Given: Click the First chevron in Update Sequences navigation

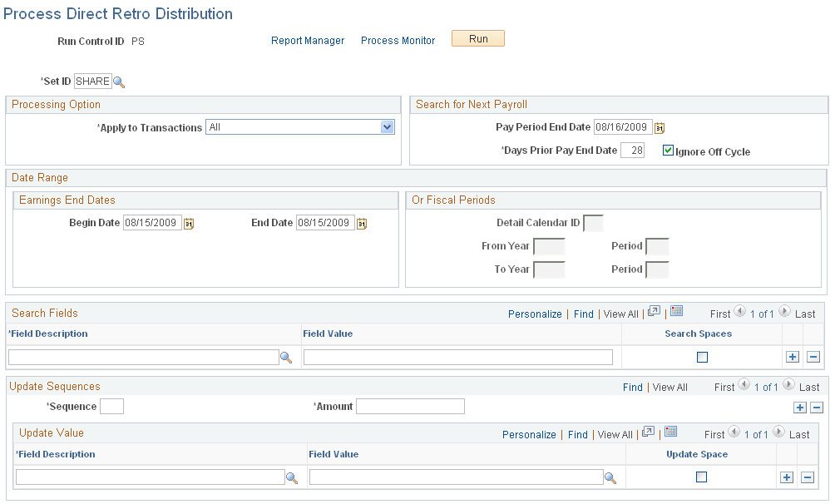Looking at the screenshot, I should pos(744,386).
